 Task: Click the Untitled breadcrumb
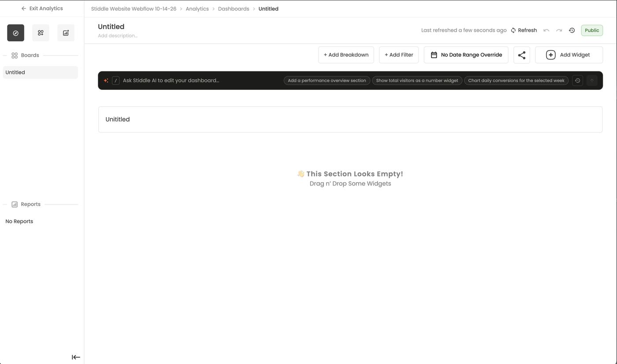pos(268,9)
